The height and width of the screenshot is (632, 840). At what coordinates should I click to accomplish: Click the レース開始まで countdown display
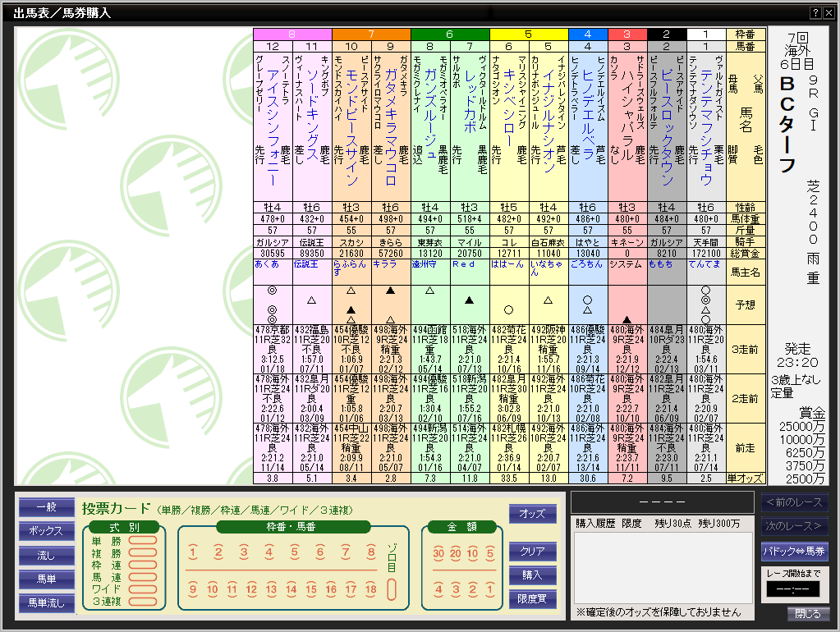coord(793,589)
